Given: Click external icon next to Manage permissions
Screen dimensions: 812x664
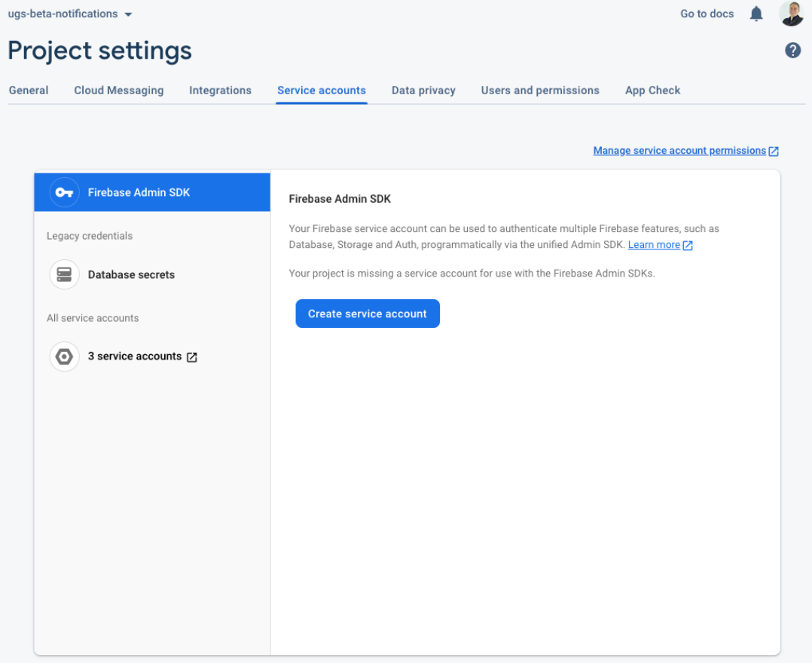Looking at the screenshot, I should click(774, 151).
